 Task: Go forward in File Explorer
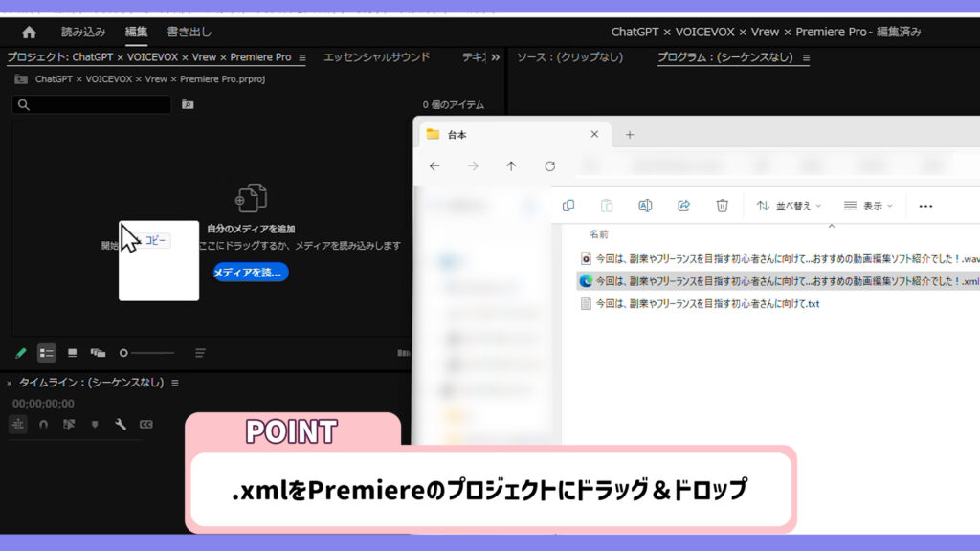pos(473,166)
